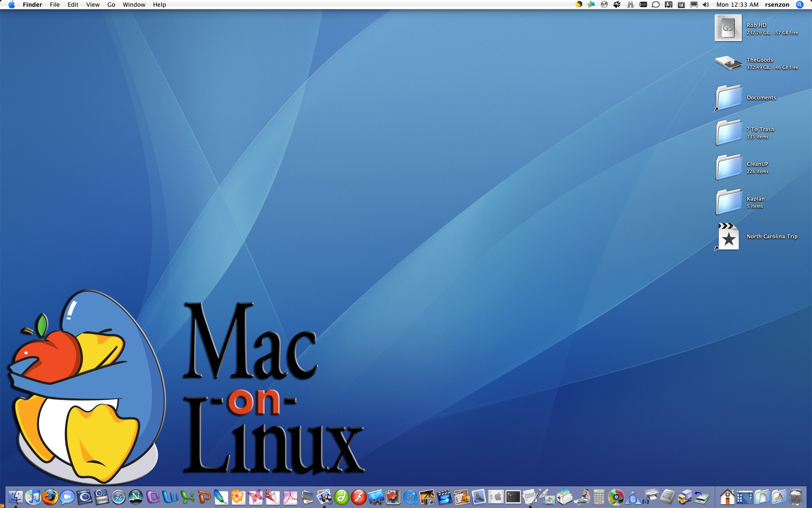
Task: Open Apple Remote Desktop binoculars icon
Action: pyautogui.click(x=376, y=497)
